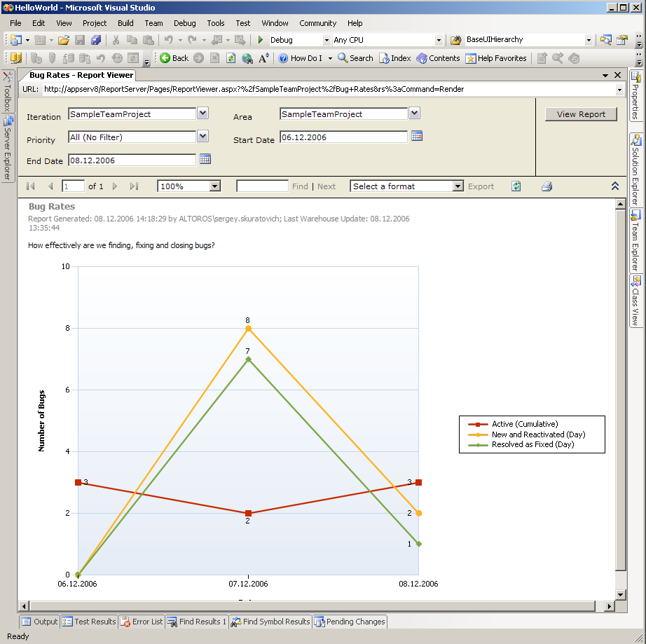Click the text size 'A' icon
Viewport: 646px width, 644px height.
tap(263, 58)
